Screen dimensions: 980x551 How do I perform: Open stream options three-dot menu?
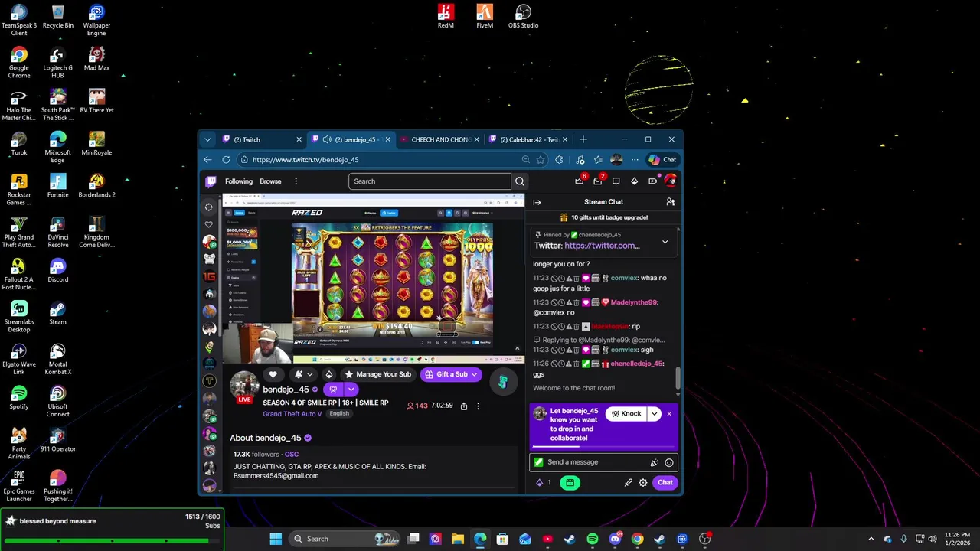(478, 406)
